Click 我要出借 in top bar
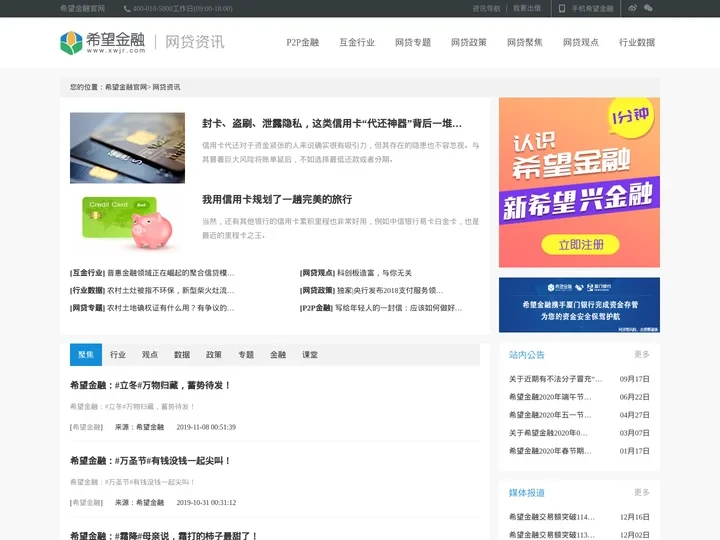This screenshot has height=540, width=720. coord(527,8)
